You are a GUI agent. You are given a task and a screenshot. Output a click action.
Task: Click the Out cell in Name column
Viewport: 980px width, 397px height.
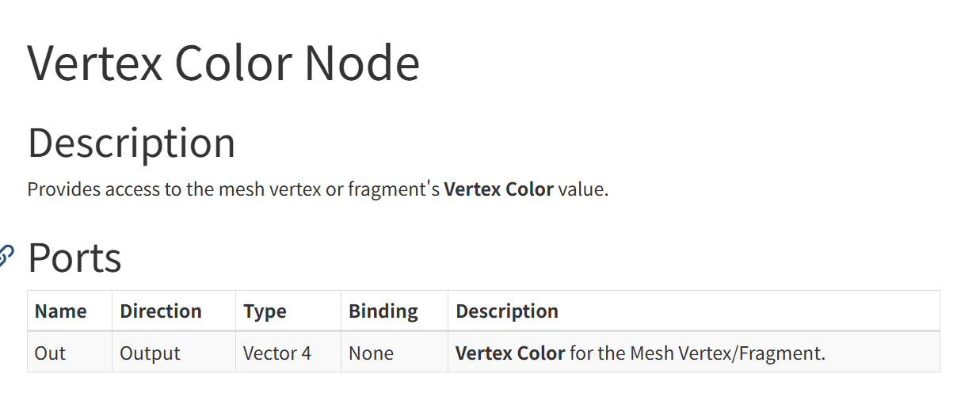50,353
